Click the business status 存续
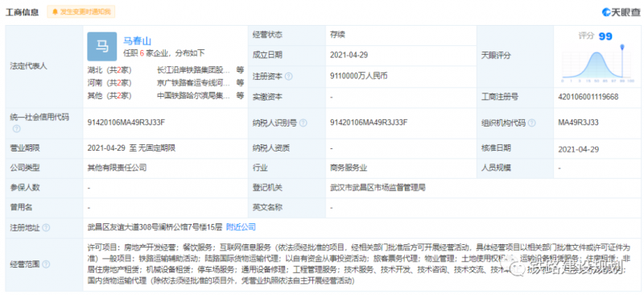 click(x=337, y=35)
